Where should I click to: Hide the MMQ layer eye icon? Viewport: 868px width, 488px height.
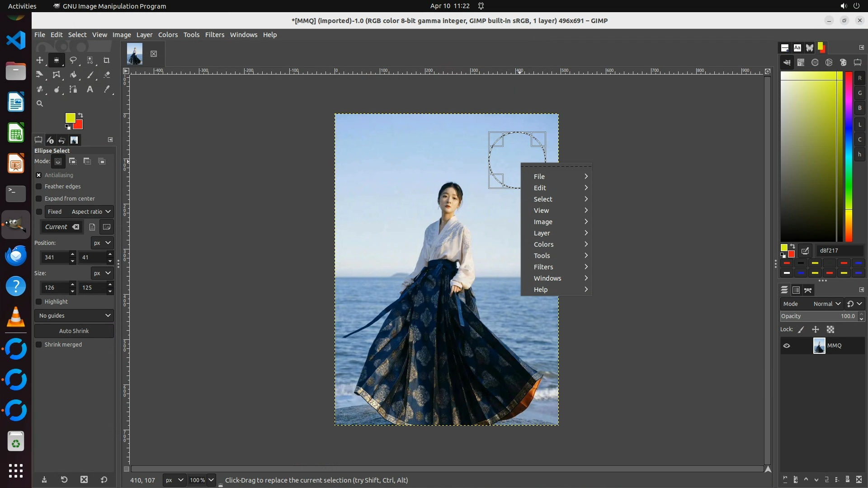click(x=787, y=346)
